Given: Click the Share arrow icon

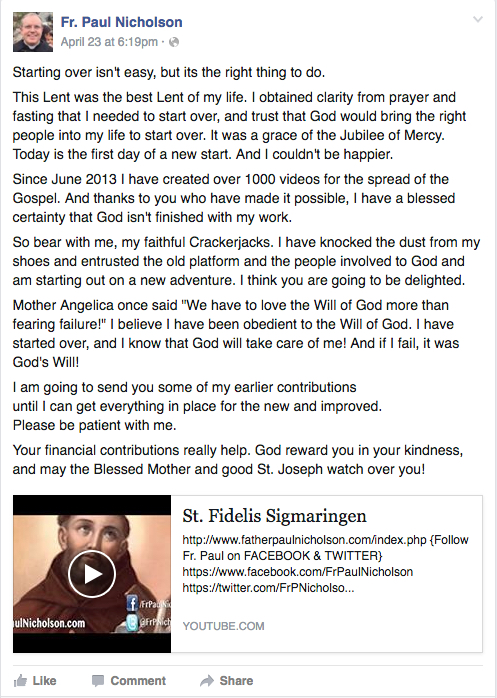Looking at the screenshot, I should tap(207, 681).
